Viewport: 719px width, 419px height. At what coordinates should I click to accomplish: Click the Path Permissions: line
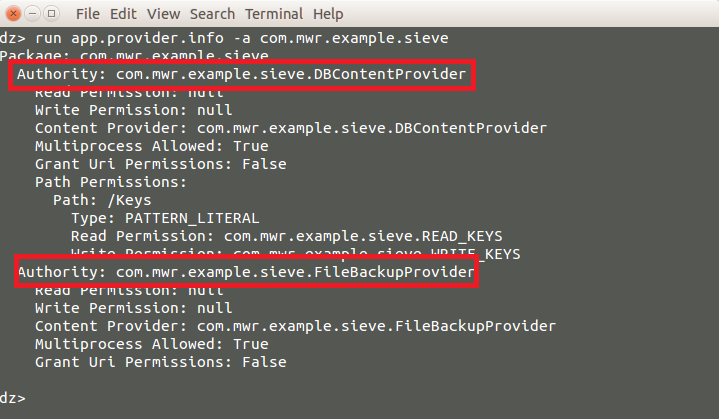click(x=111, y=182)
